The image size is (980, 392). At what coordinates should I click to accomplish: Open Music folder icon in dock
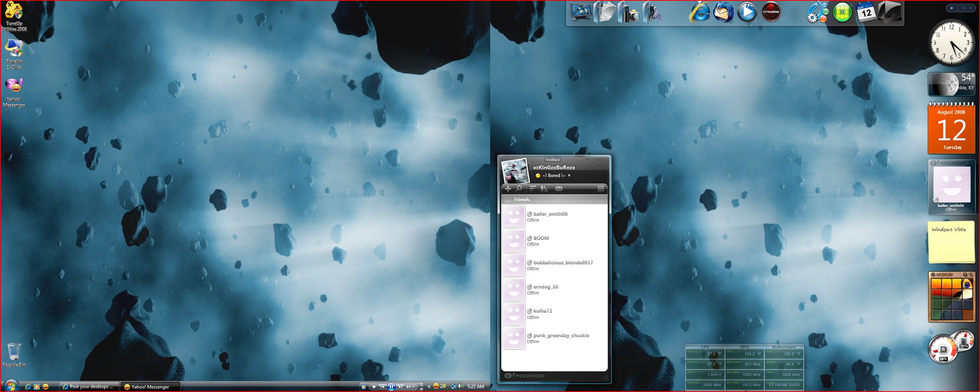[652, 12]
